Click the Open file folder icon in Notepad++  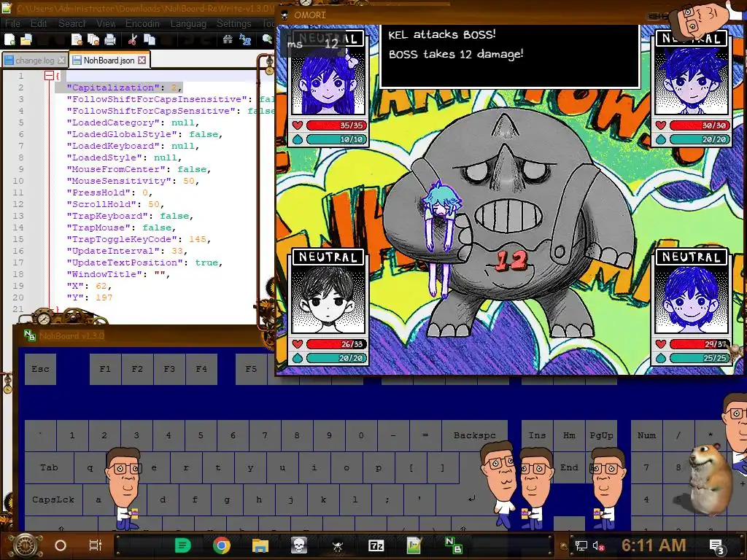tap(26, 39)
